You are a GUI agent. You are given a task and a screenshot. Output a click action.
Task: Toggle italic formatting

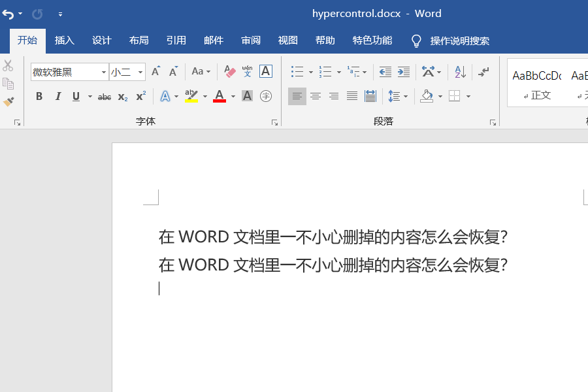click(57, 97)
